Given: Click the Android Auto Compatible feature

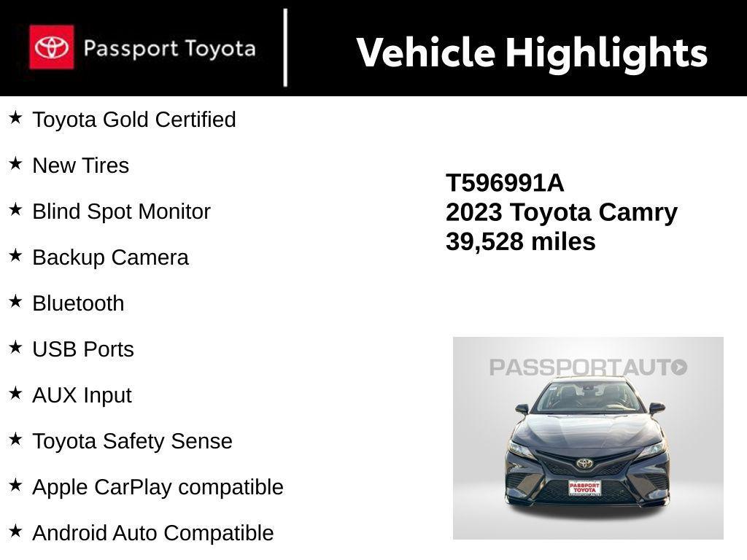Looking at the screenshot, I should pos(153,533).
